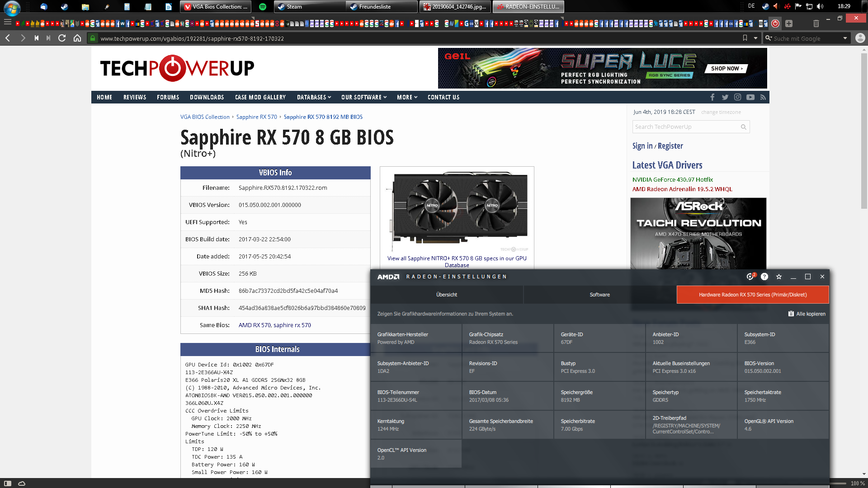Open the closed tabs trash icon

(816, 23)
